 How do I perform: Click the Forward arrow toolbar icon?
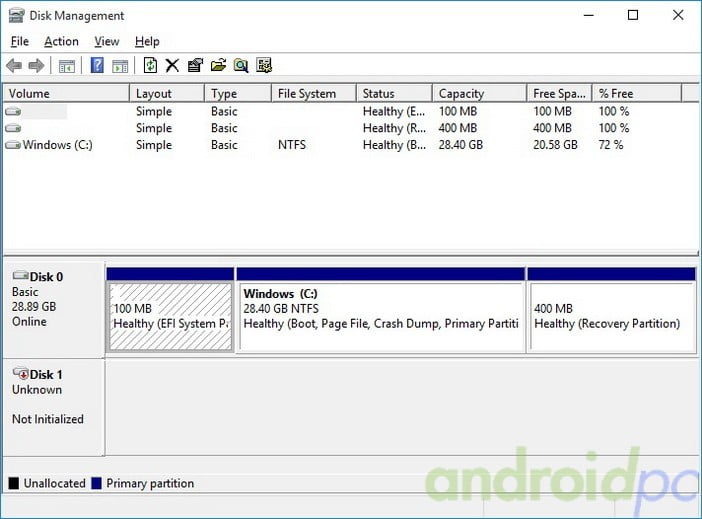36,66
